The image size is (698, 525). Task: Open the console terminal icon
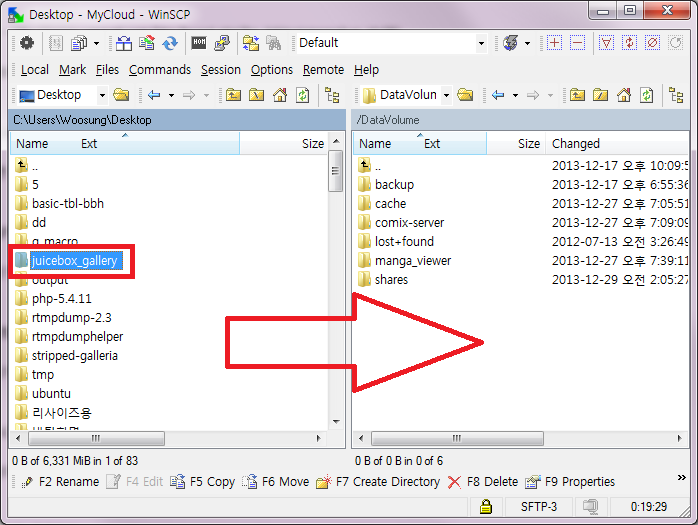[x=199, y=43]
